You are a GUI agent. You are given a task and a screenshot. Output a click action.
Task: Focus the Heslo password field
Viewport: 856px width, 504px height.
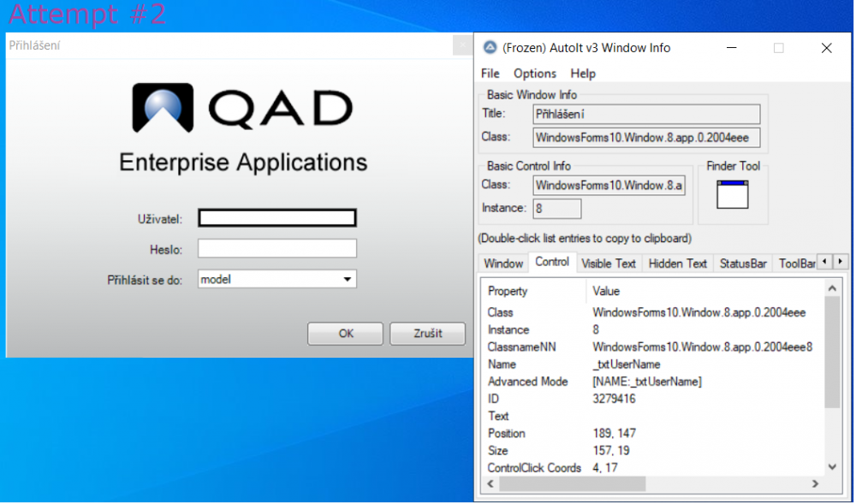tap(277, 249)
